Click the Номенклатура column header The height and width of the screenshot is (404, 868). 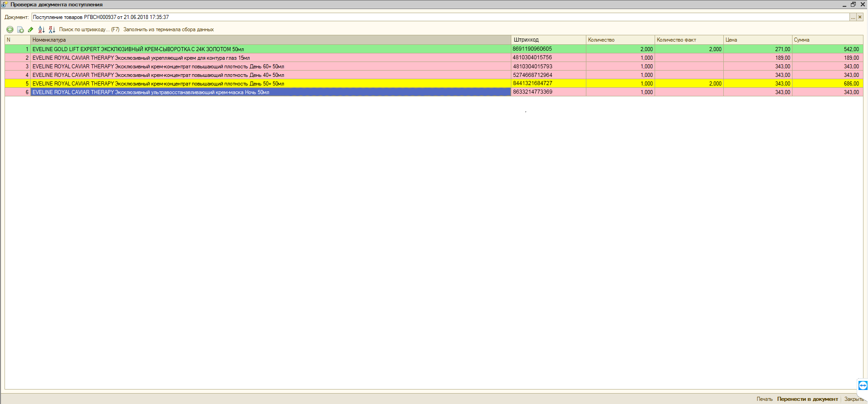(x=270, y=40)
